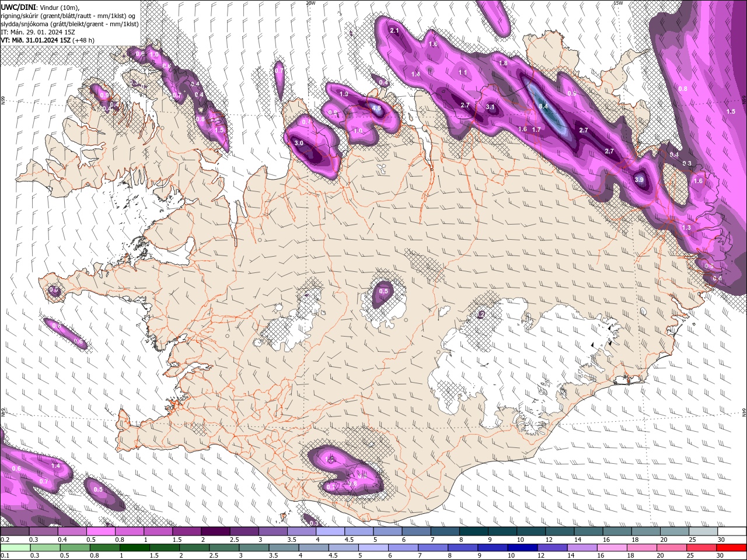Click the 'VT: Mið. 31.01.2024 15Z' valid time
This screenshot has height=560, width=747.
36,40
